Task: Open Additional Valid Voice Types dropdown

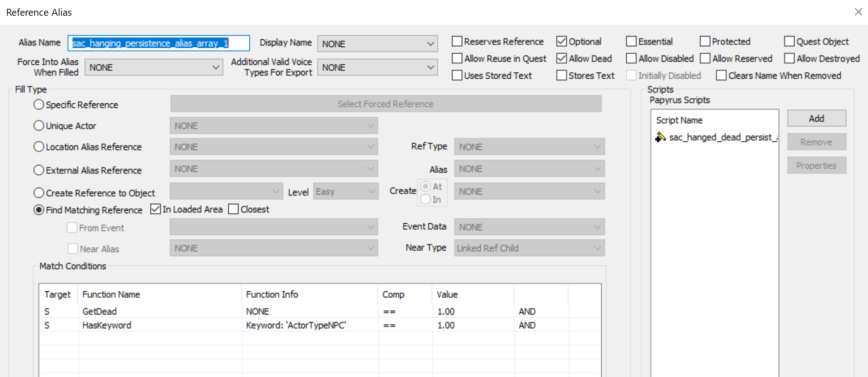Action: [x=377, y=67]
